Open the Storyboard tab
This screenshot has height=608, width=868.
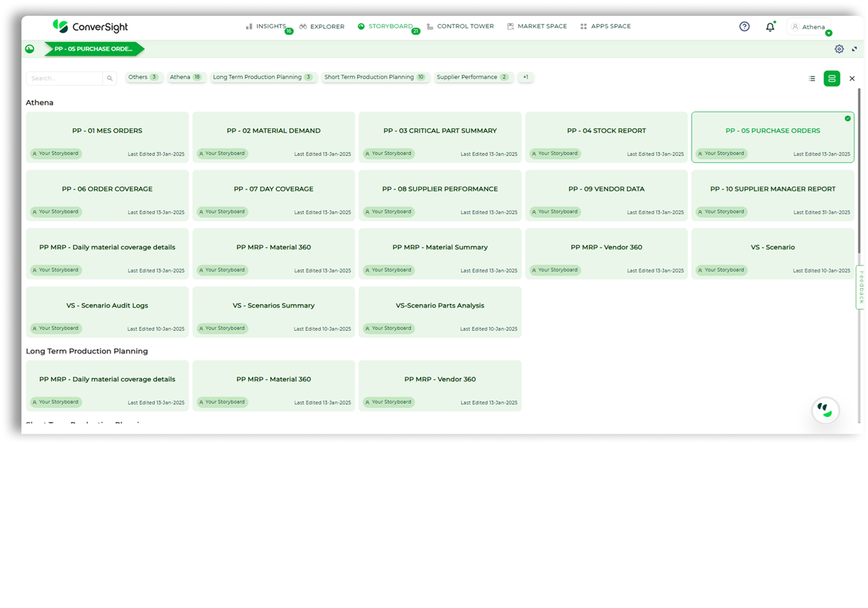(x=385, y=26)
